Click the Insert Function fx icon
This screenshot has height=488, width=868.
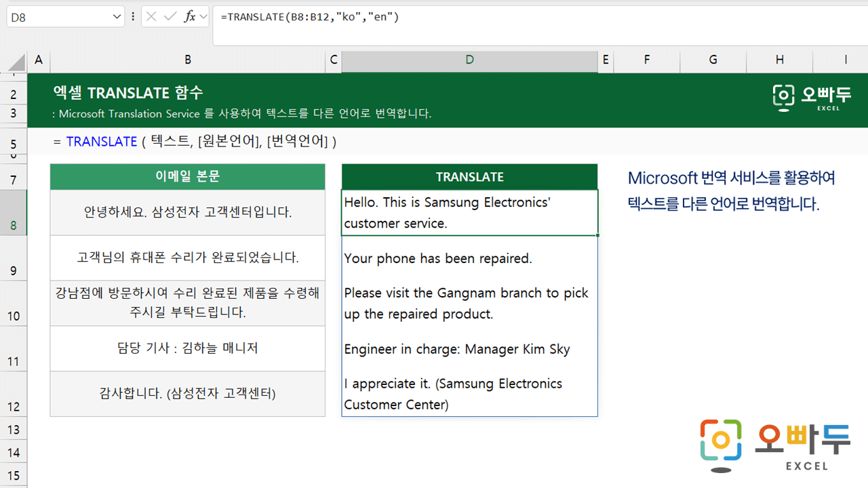190,16
